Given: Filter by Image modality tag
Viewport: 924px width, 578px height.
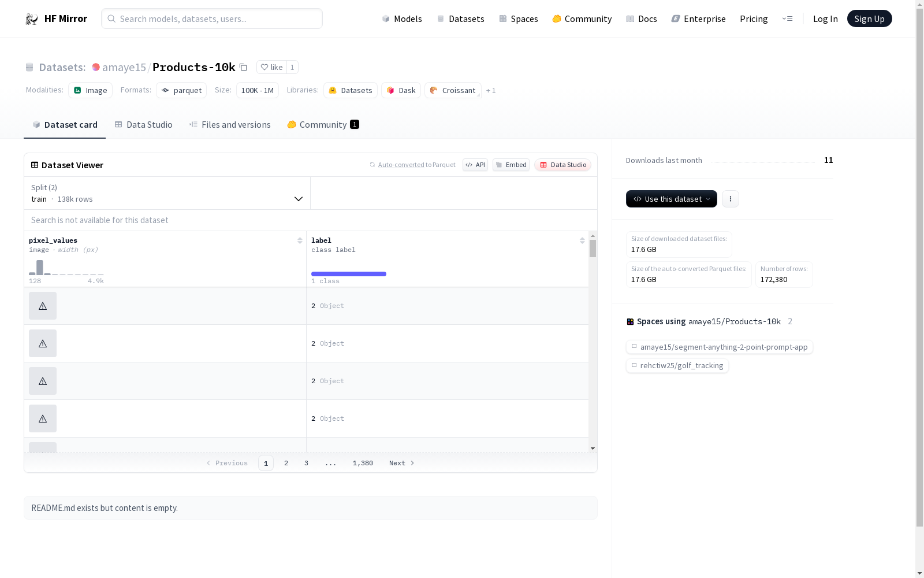Looking at the screenshot, I should click(x=91, y=90).
